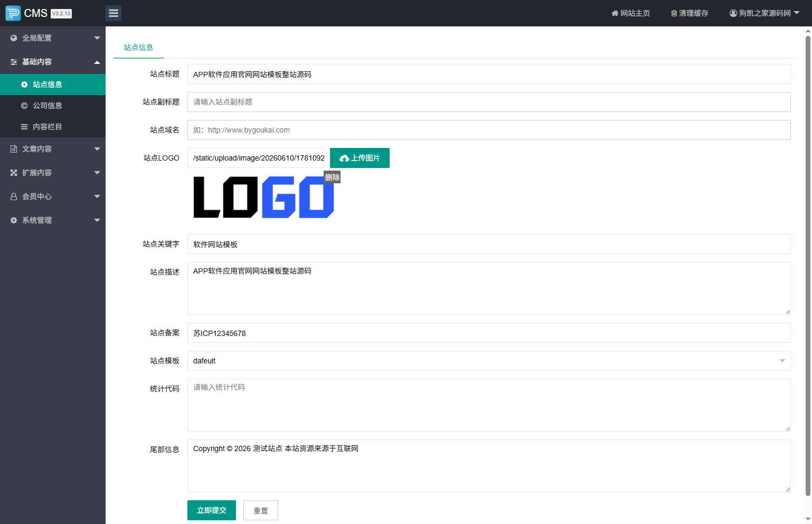Image resolution: width=812 pixels, height=524 pixels.
Task: Toggle the sidebar hamburger menu button
Action: tap(114, 13)
